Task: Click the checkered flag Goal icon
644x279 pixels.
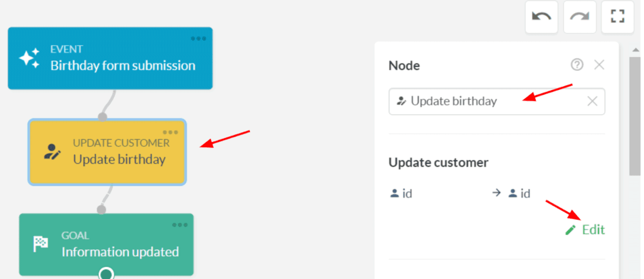Action: pos(41,244)
